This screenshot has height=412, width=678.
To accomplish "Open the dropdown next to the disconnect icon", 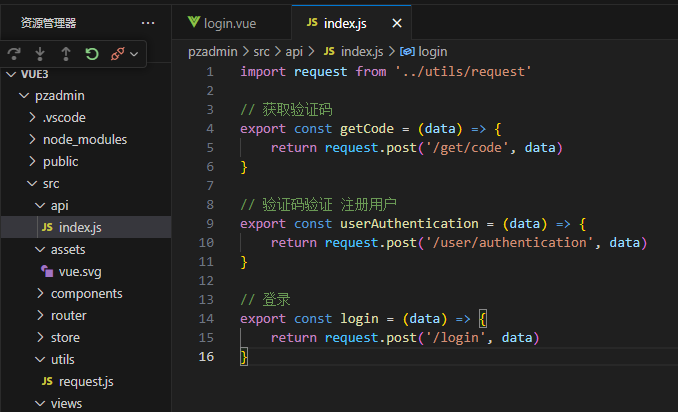I will tap(134, 54).
